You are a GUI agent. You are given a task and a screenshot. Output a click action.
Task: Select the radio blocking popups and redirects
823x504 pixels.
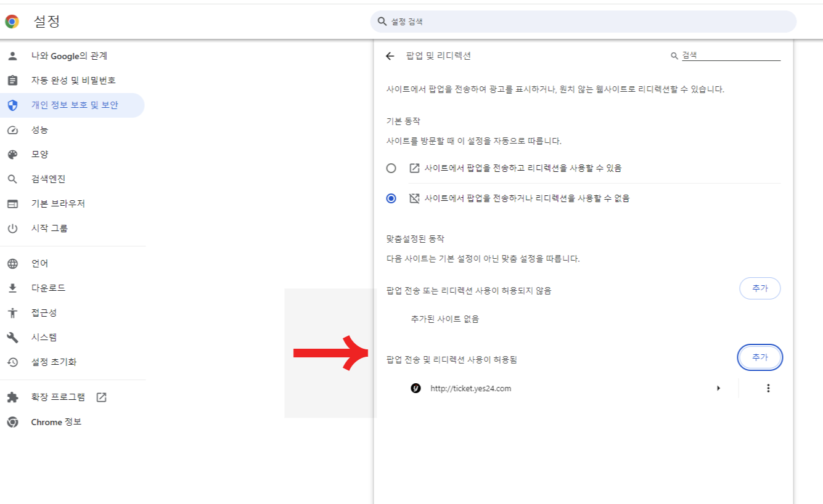[x=391, y=198]
